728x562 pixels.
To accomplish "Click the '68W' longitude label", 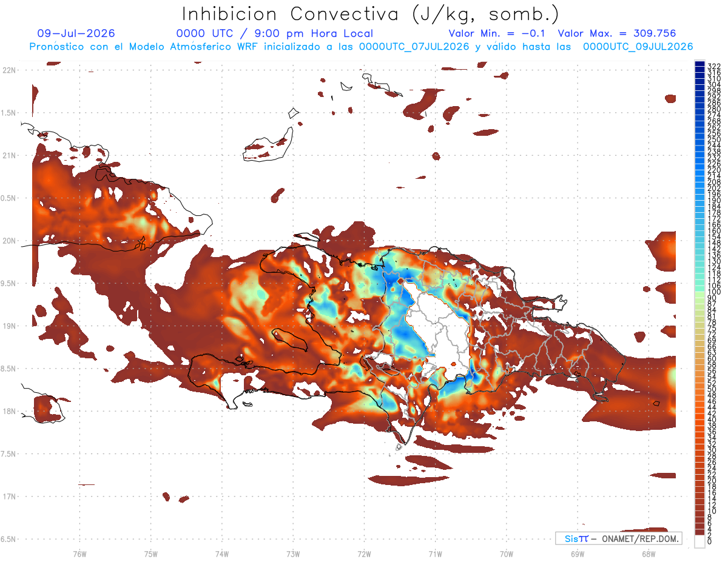I will coord(648,554).
